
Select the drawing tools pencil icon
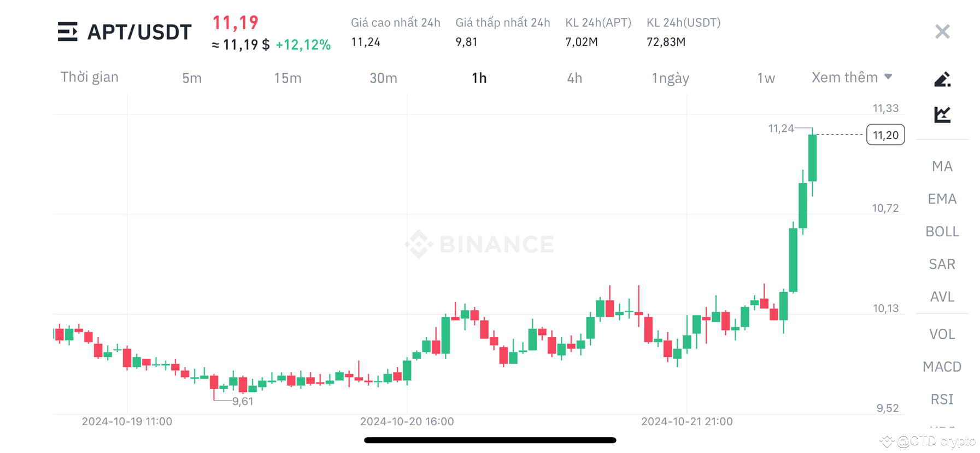(x=942, y=78)
